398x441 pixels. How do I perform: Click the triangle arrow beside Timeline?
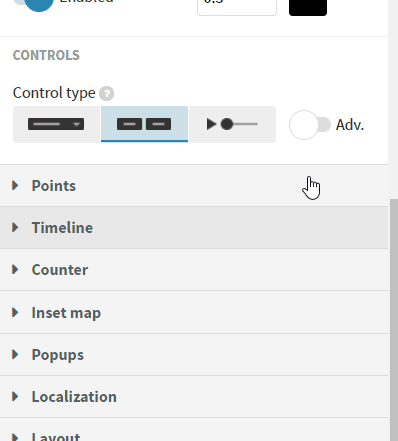15,227
